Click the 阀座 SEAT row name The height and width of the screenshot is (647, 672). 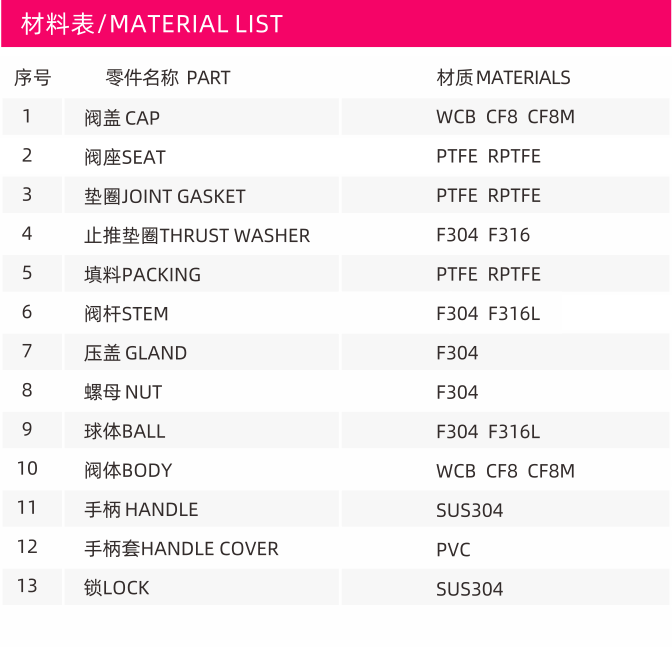pyautogui.click(x=125, y=157)
